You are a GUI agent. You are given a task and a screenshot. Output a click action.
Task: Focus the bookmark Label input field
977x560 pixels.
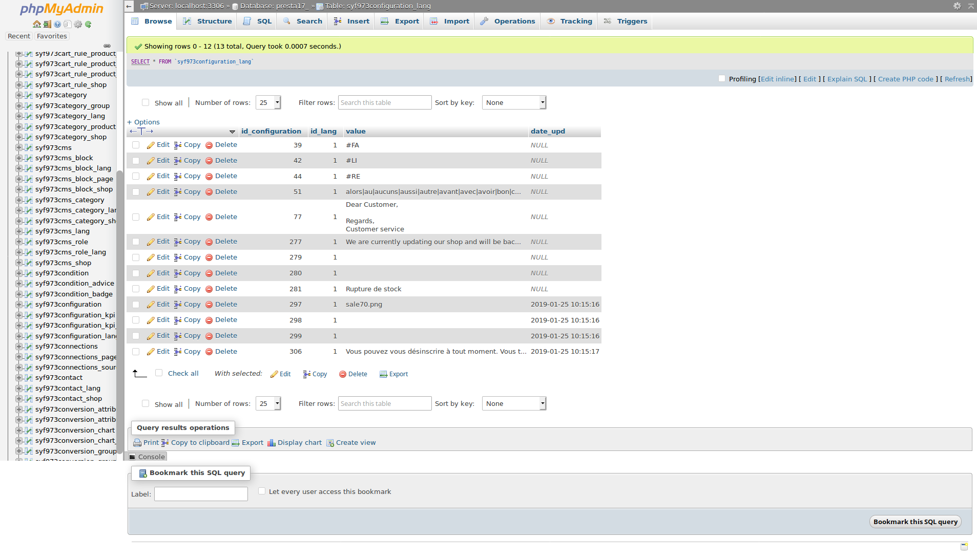(201, 494)
